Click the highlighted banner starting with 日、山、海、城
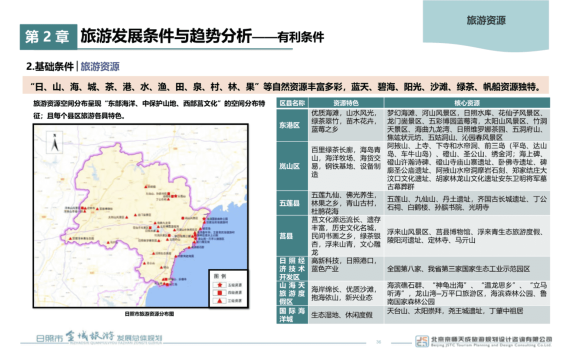Screen dimensions: 570x360 click(285, 86)
